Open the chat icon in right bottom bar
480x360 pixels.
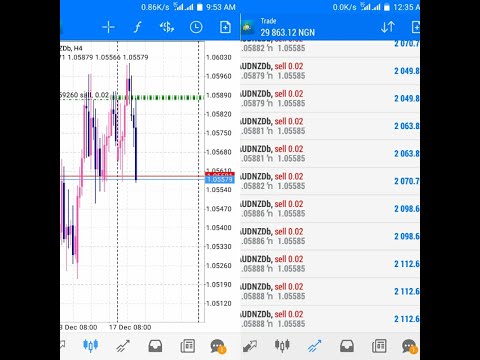coord(410,346)
